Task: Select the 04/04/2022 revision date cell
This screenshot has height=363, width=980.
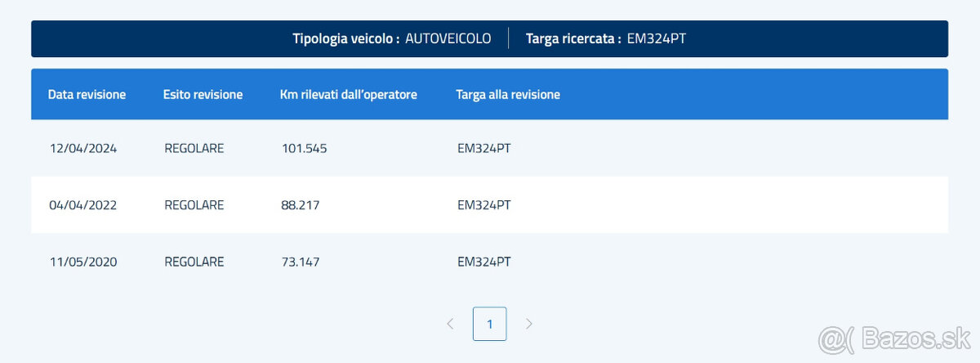Action: 82,205
